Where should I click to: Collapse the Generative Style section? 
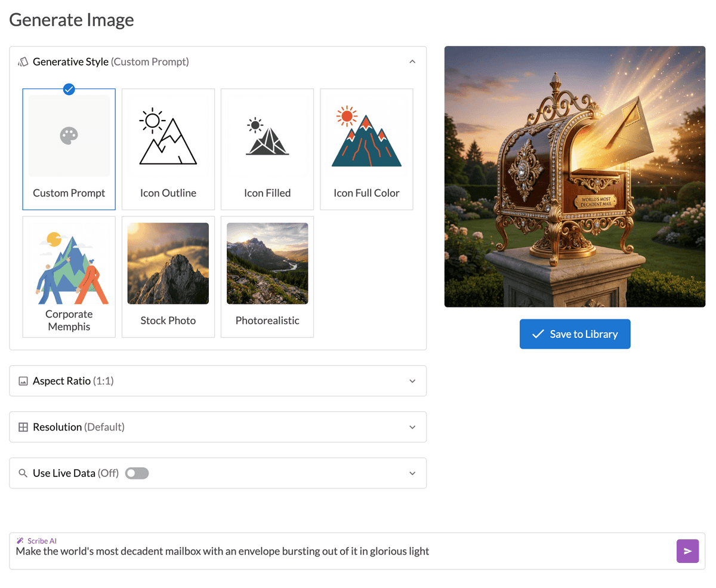(x=412, y=61)
